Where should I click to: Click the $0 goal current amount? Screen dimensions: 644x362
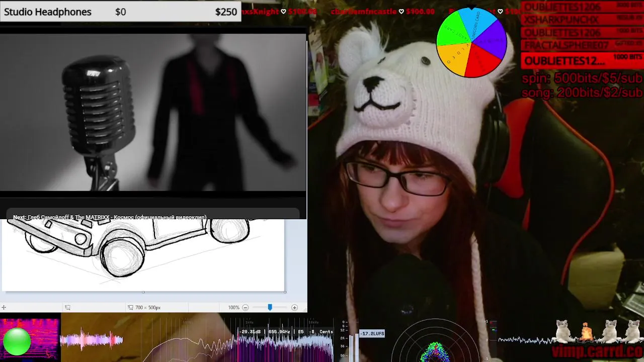120,12
